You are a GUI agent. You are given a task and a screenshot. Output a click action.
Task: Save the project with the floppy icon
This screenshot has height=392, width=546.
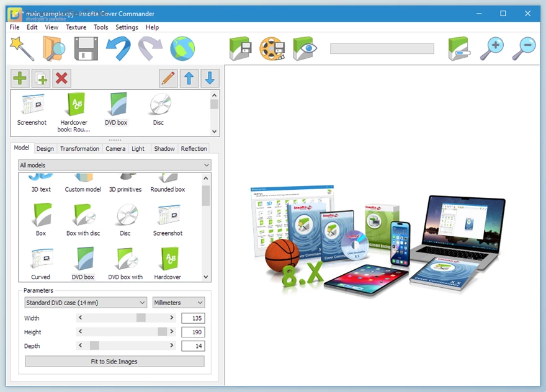(86, 49)
